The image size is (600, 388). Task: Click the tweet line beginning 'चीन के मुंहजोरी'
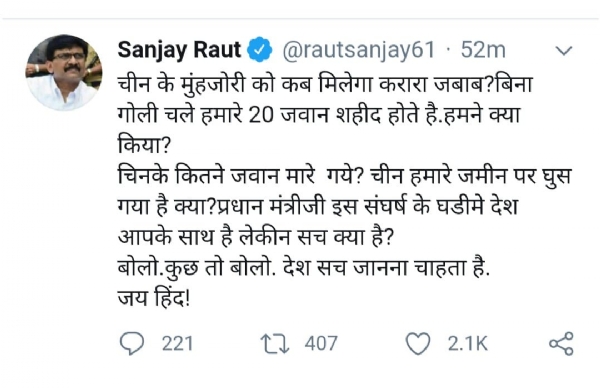click(325, 85)
